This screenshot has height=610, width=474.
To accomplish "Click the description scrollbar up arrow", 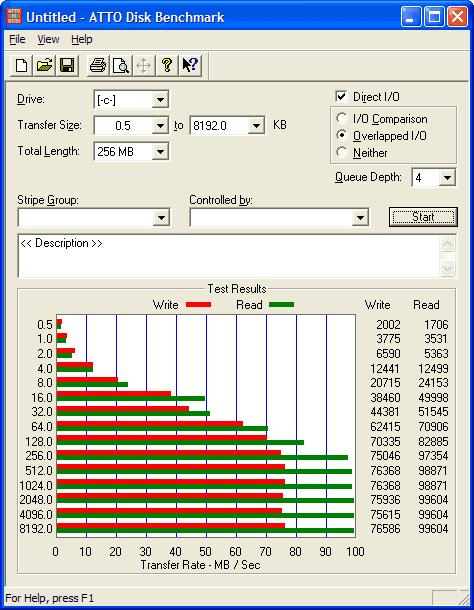I will 448,244.
